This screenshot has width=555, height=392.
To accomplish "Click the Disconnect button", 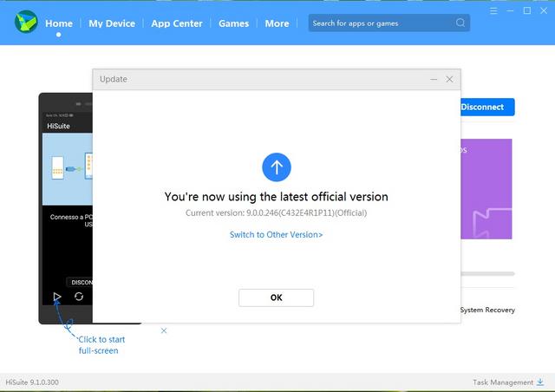I will [487, 107].
